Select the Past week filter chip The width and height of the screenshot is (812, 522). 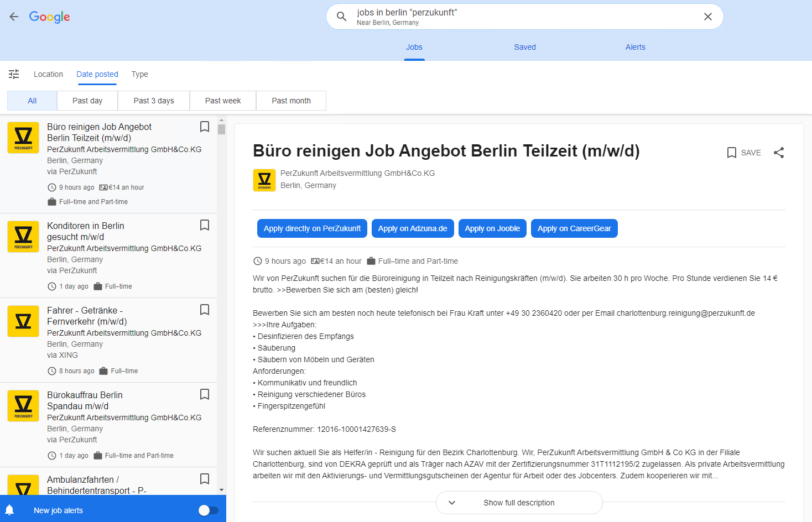click(x=222, y=100)
